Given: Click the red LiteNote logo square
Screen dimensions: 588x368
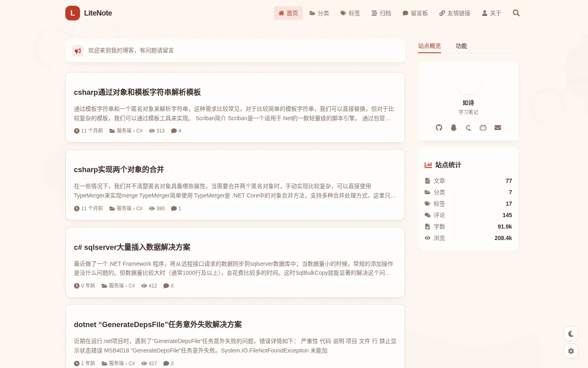Looking at the screenshot, I should pos(73,13).
